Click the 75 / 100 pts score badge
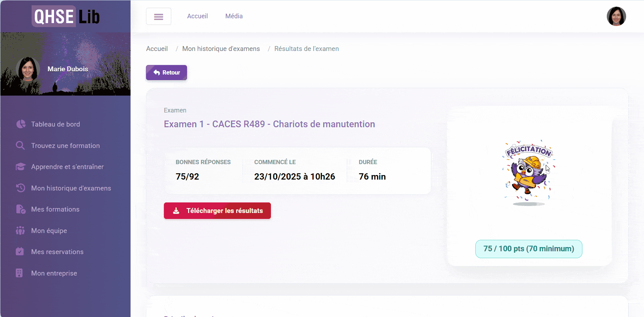This screenshot has height=317, width=644. 528,249
